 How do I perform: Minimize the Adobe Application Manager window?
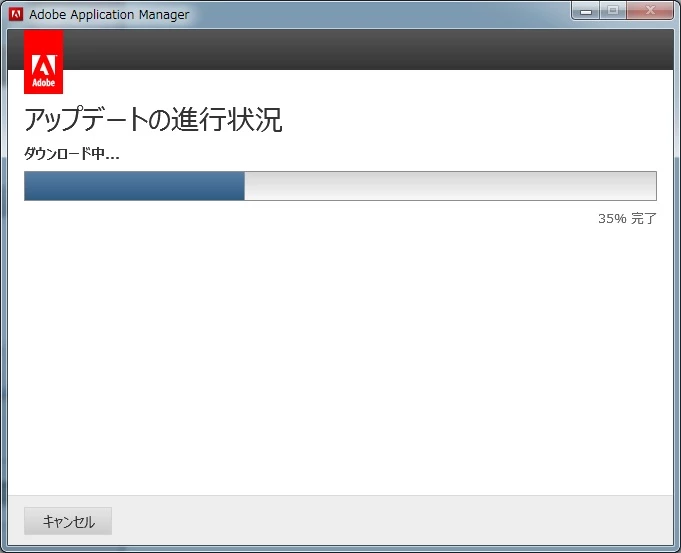click(x=586, y=11)
